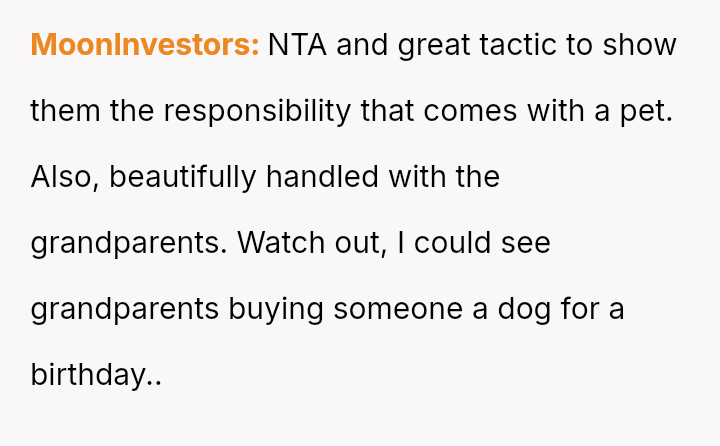Image resolution: width=720 pixels, height=446 pixels.
Task: Click the word "them" starting the second line
Action: point(66,111)
